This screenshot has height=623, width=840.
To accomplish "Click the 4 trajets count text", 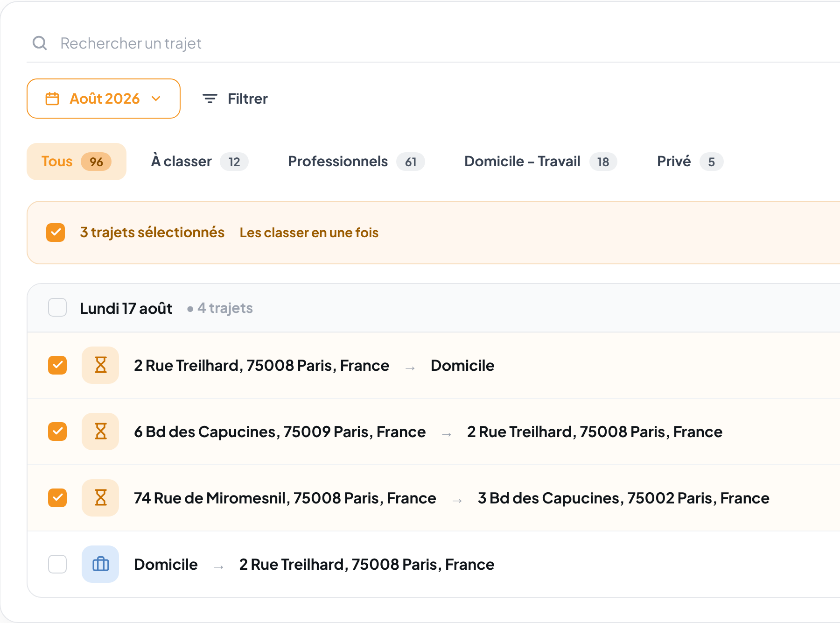I will (225, 308).
